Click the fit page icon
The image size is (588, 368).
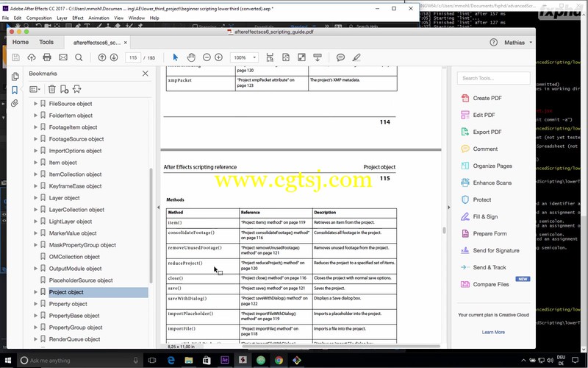click(286, 57)
